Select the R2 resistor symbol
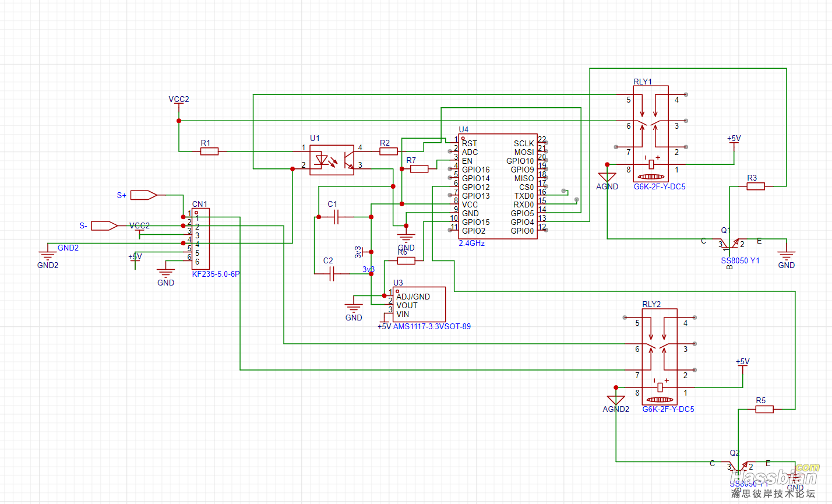The height and width of the screenshot is (504, 832). [389, 151]
